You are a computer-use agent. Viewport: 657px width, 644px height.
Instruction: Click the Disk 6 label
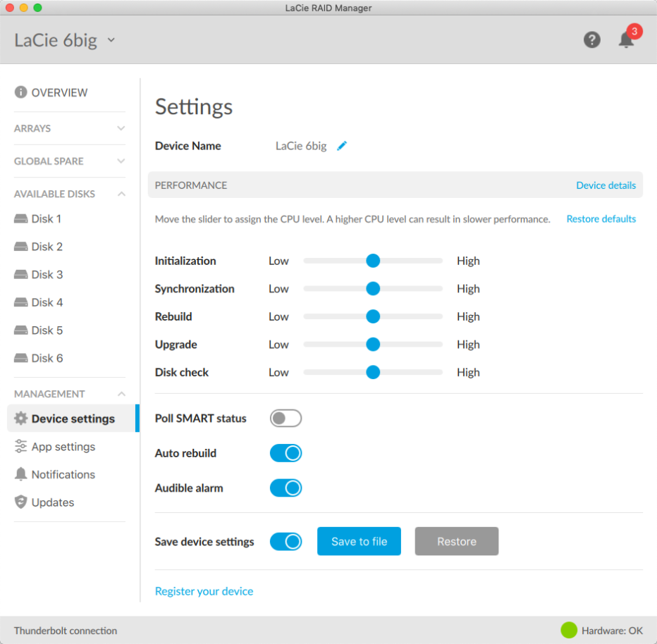tap(47, 358)
